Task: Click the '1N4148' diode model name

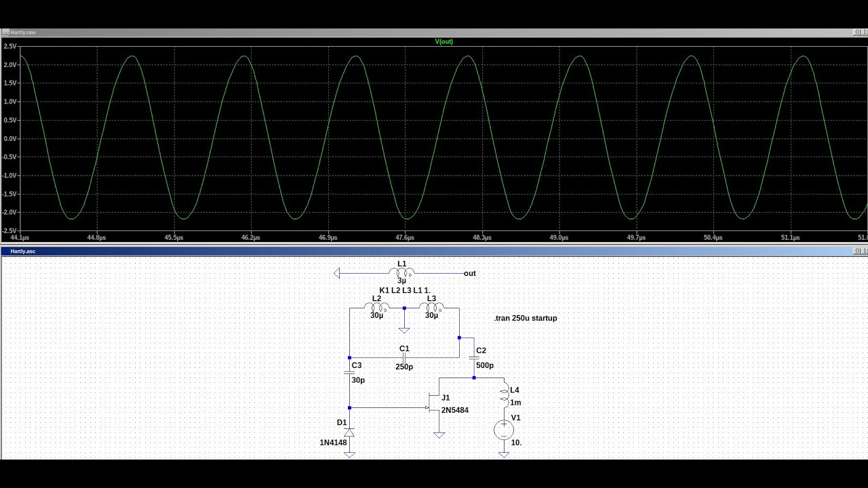Action: (333, 443)
